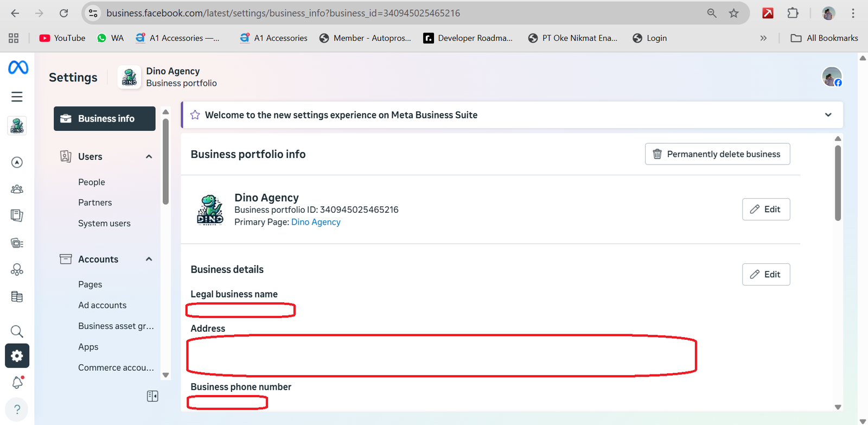Screen dimensions: 868x425
Task: Open Pages under Accounts
Action: [x=90, y=284]
